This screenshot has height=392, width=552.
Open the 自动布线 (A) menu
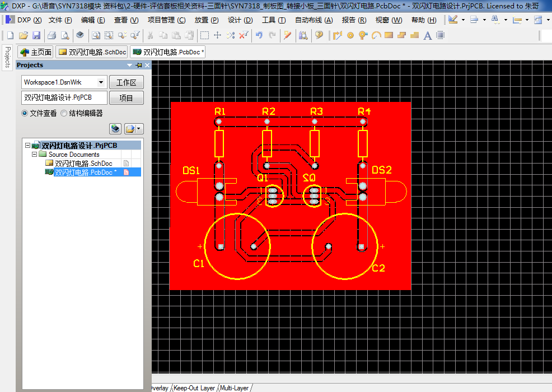[314, 20]
